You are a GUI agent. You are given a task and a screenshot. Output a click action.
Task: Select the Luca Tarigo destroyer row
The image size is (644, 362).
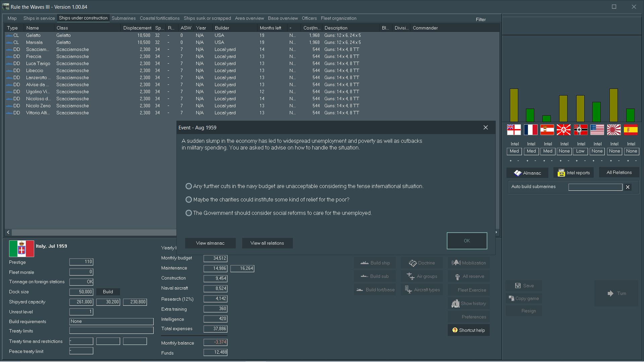pos(252,63)
